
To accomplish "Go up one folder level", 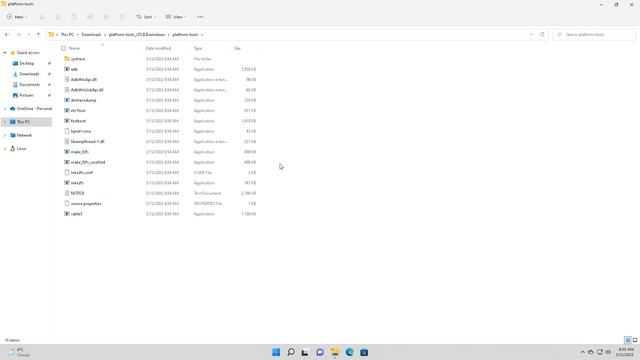I will (x=38, y=35).
